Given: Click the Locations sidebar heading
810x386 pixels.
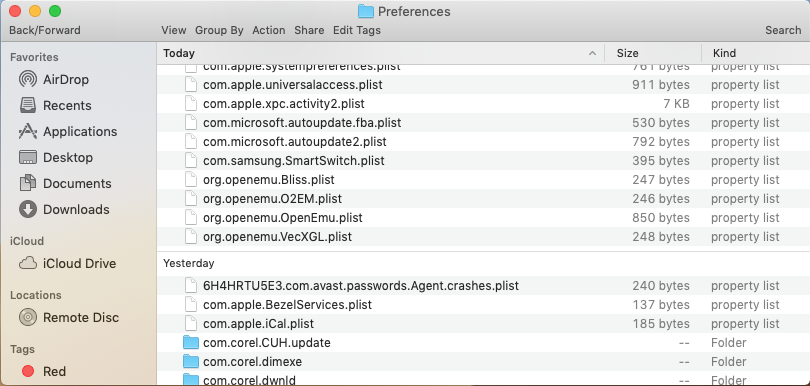Looking at the screenshot, I should 36,295.
